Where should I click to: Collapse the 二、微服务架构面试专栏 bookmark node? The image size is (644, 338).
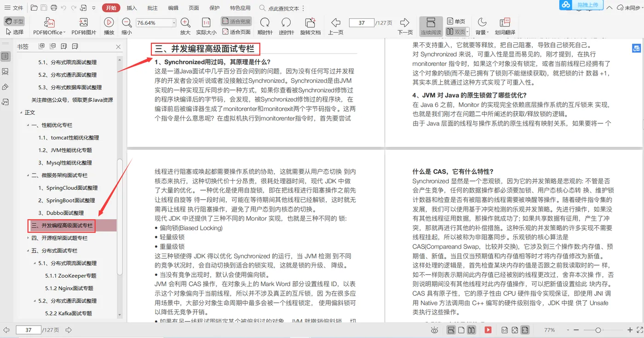pyautogui.click(x=28, y=175)
